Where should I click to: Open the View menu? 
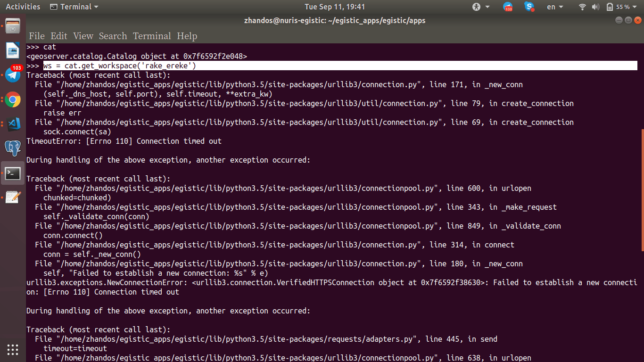click(x=83, y=36)
